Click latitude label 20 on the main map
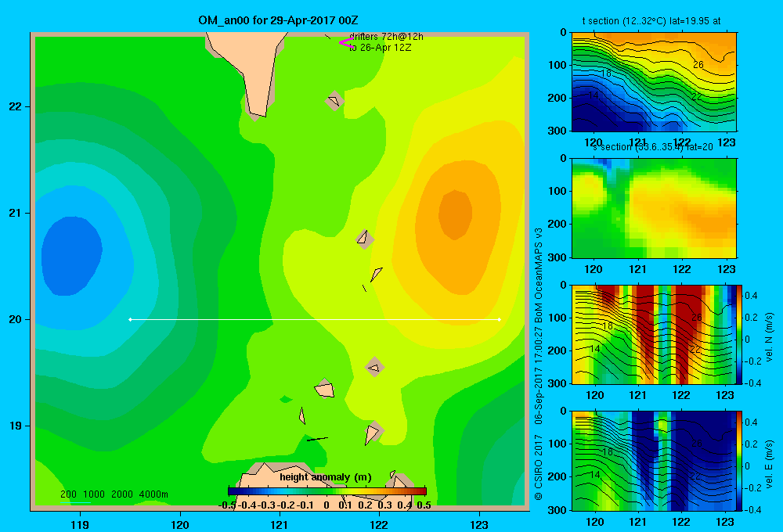Viewport: 783px width, 532px height. (16, 319)
